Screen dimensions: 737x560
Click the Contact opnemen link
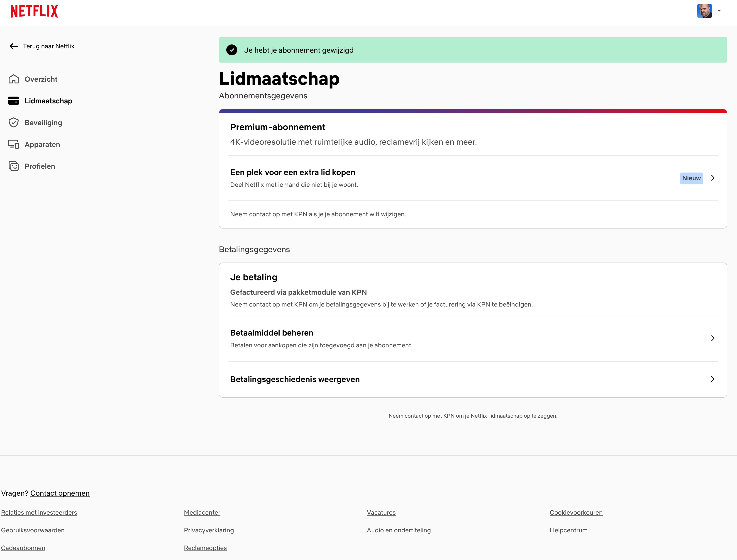tap(60, 493)
